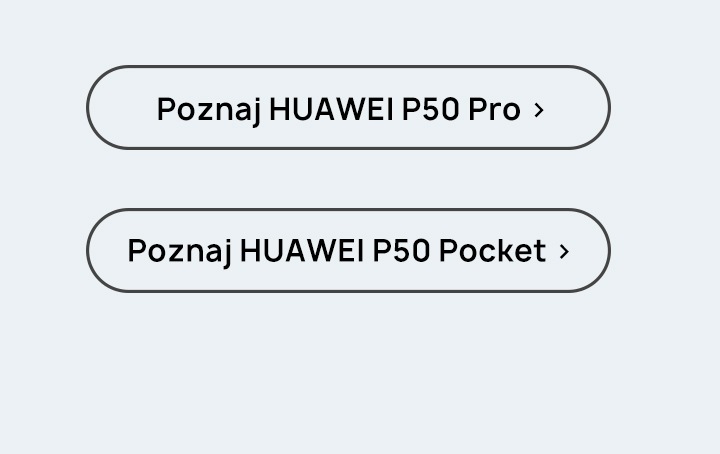720x454 pixels.
Task: Click the word Pro in the top button
Action: coord(494,109)
